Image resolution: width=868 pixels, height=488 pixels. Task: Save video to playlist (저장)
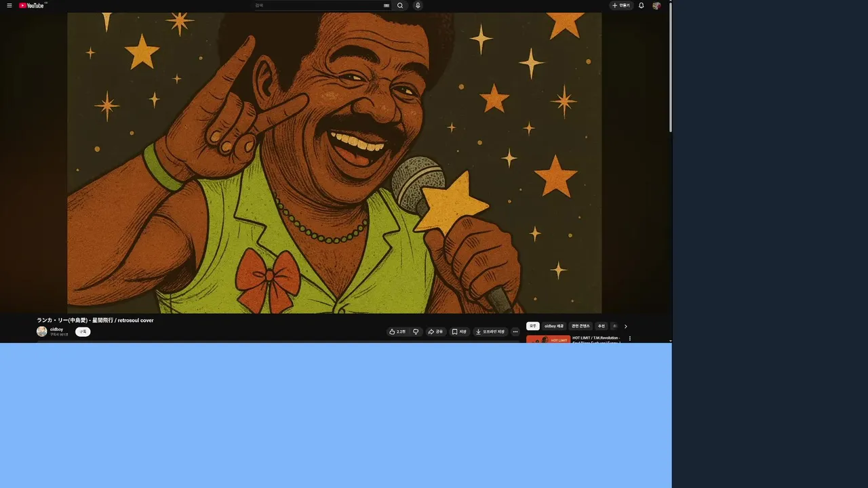click(x=459, y=331)
